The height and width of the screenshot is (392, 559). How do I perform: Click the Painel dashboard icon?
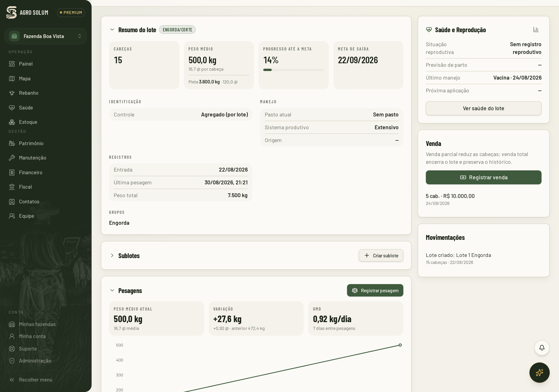pyautogui.click(x=12, y=64)
